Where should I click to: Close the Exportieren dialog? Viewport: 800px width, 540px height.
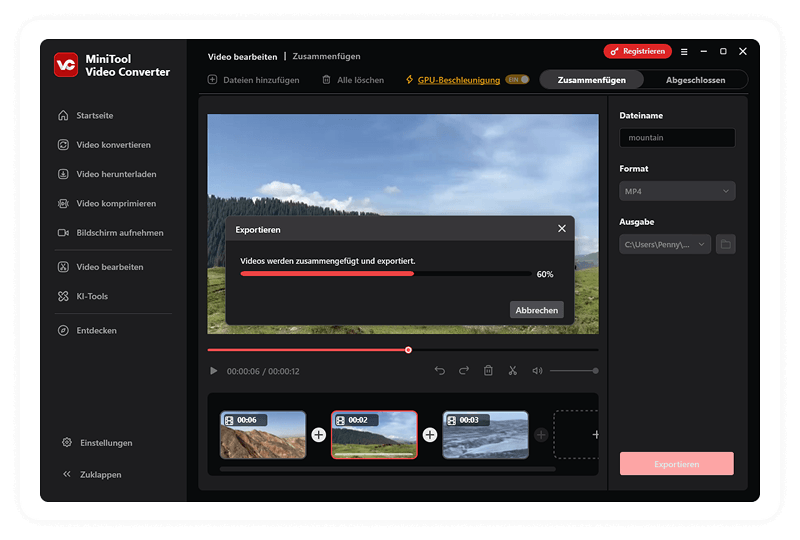pyautogui.click(x=562, y=229)
